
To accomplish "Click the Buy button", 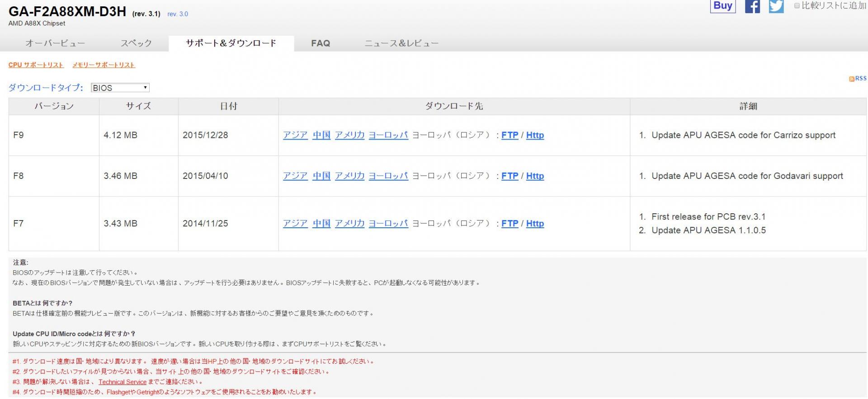I will (723, 6).
